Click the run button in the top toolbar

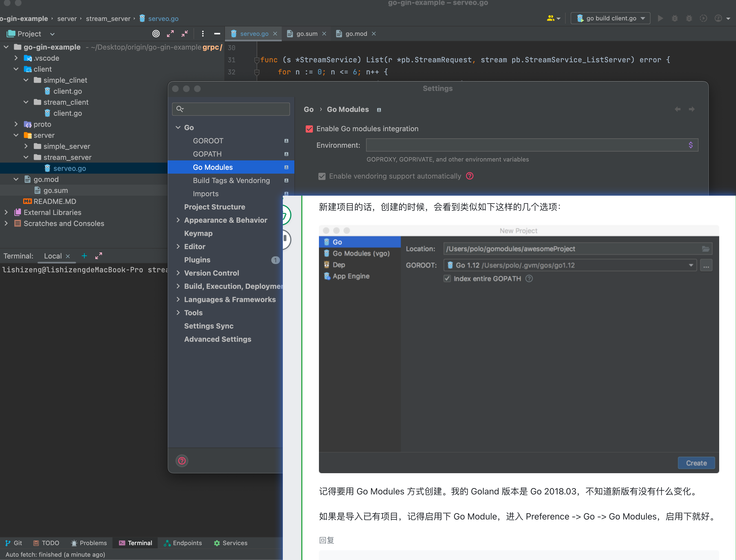tap(660, 18)
